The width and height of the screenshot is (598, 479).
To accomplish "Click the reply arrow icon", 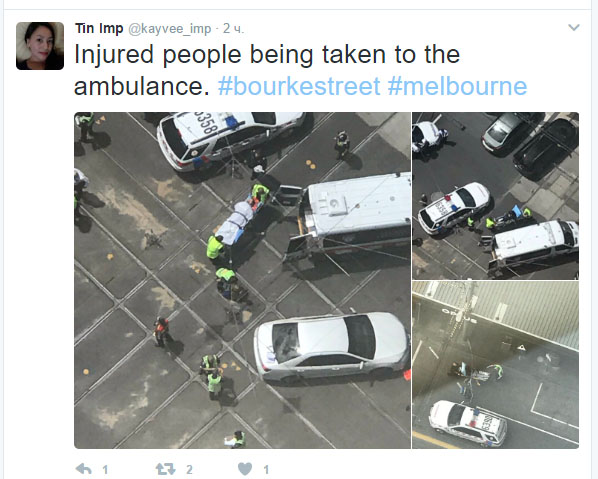I will (84, 469).
